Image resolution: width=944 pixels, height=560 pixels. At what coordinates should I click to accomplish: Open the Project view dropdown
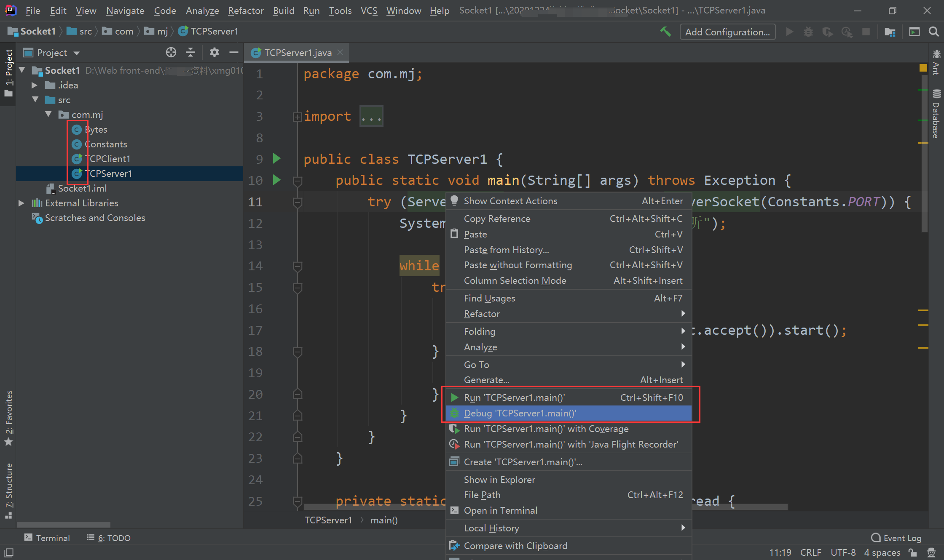coord(77,53)
